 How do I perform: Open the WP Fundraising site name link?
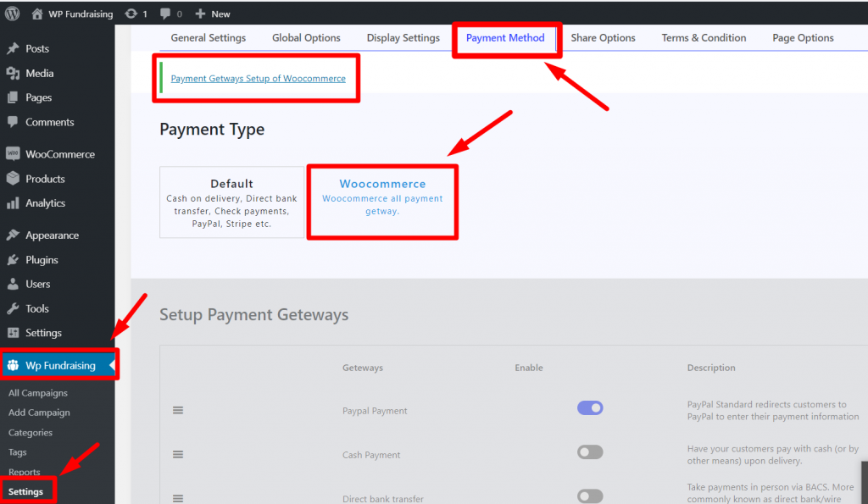[x=81, y=14]
